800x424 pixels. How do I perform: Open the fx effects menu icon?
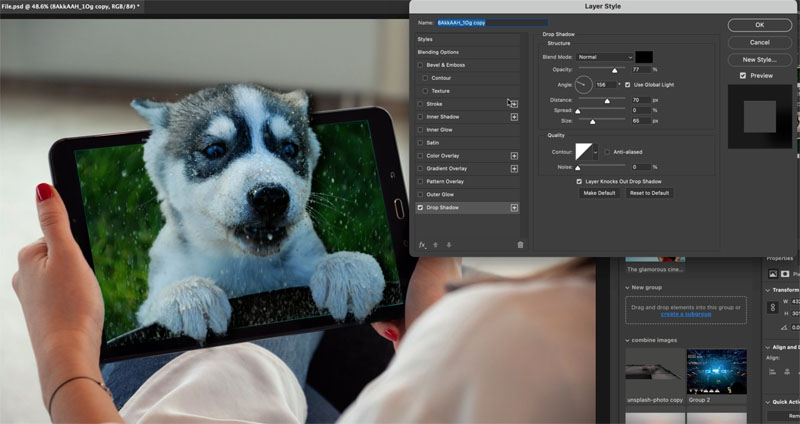(x=422, y=245)
